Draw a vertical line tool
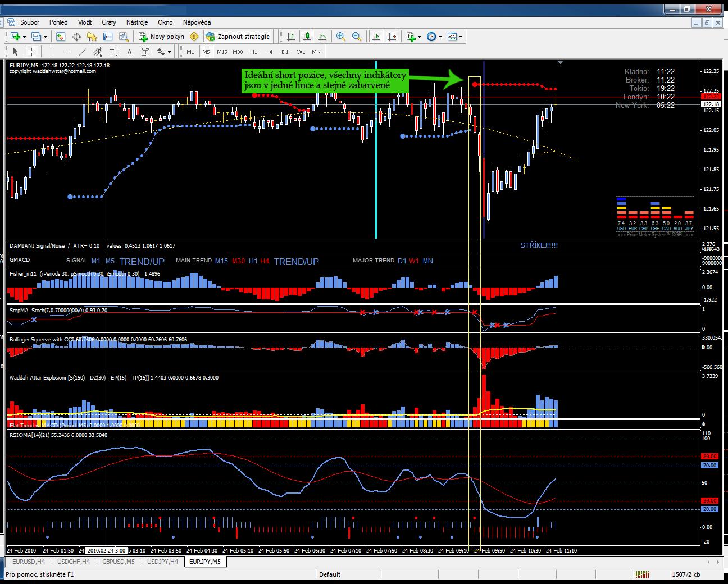 click(x=51, y=52)
